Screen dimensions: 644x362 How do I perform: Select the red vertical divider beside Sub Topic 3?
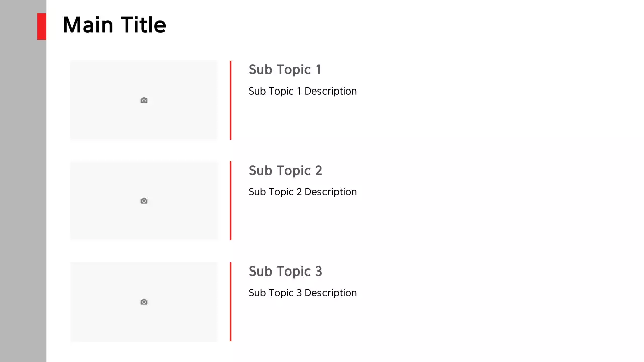(x=230, y=302)
